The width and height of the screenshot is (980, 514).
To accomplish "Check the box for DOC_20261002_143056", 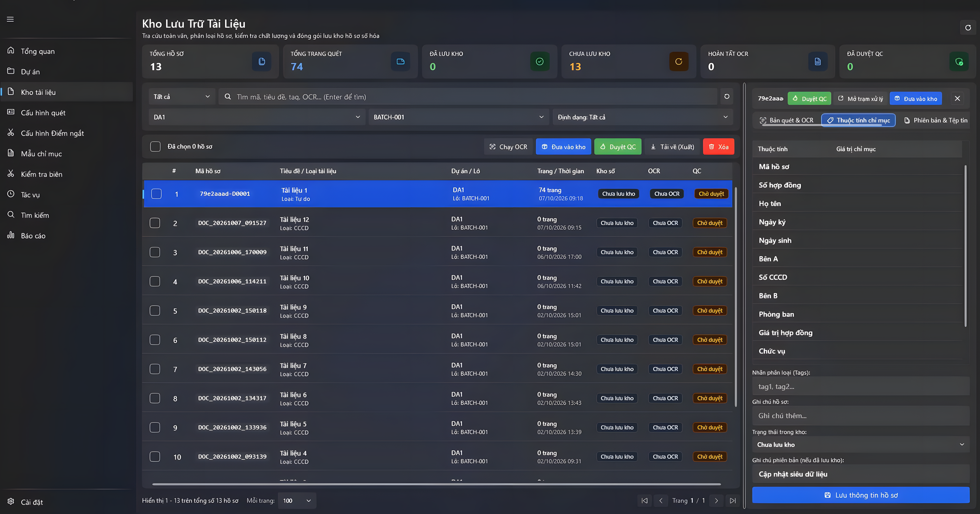I will (155, 369).
